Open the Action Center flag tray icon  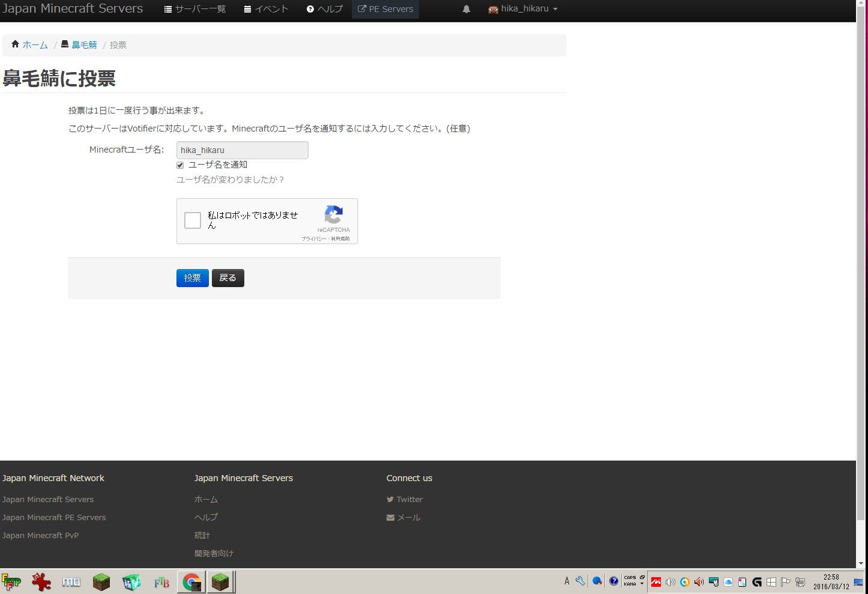(x=786, y=581)
